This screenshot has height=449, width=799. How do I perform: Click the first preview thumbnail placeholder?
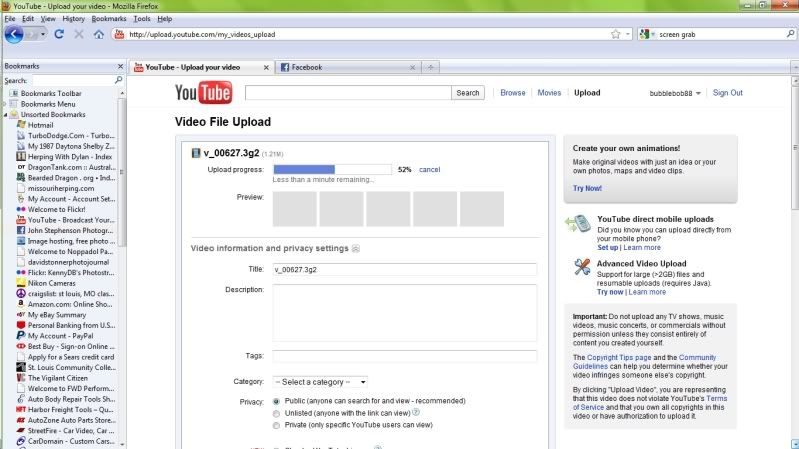tap(295, 209)
